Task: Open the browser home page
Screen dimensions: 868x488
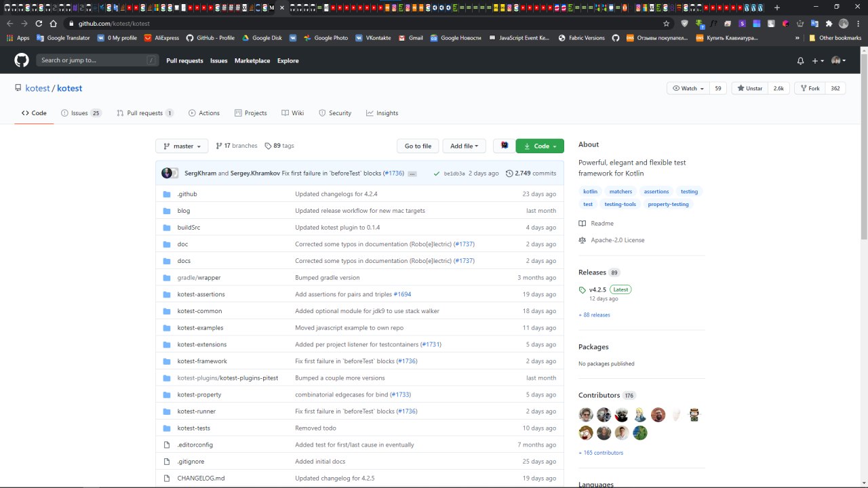Action: [54, 23]
